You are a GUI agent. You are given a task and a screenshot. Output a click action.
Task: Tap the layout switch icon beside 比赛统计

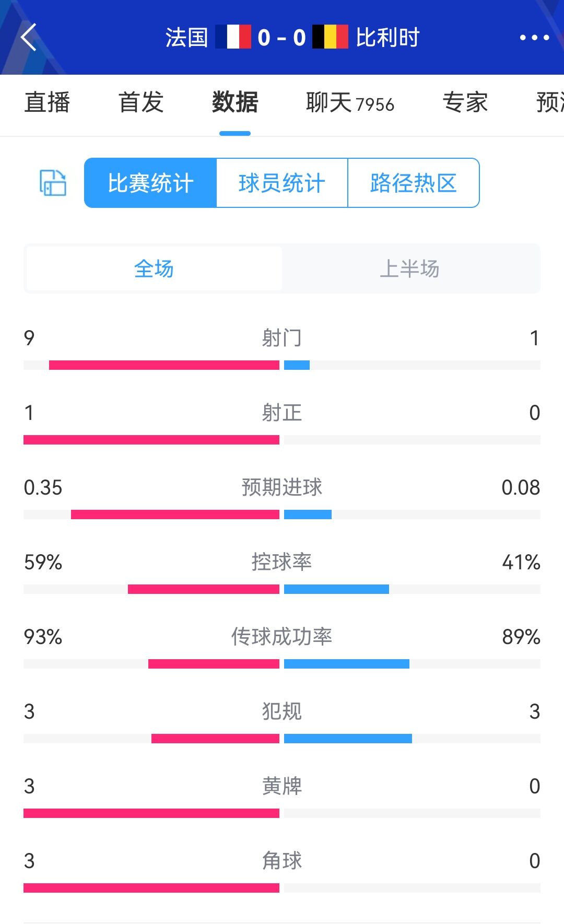pyautogui.click(x=53, y=183)
